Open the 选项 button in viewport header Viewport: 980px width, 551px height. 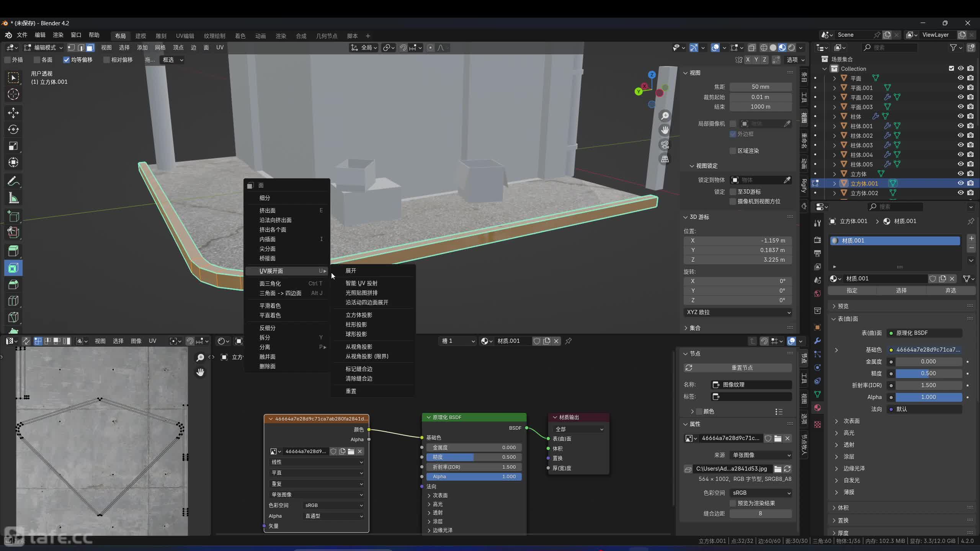[x=795, y=60]
